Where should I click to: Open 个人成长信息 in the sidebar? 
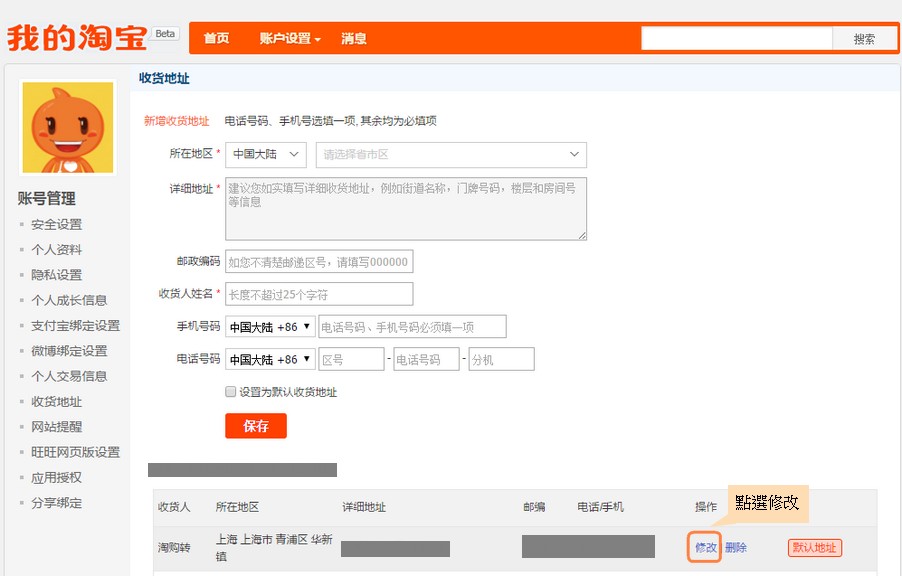pos(69,300)
